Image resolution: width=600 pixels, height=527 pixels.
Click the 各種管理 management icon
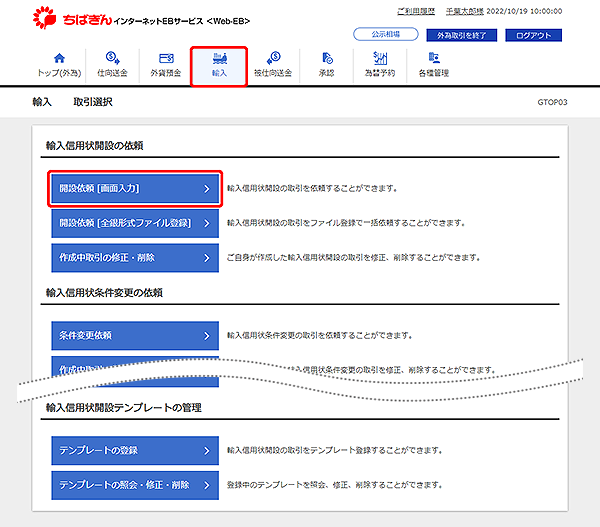tap(434, 58)
